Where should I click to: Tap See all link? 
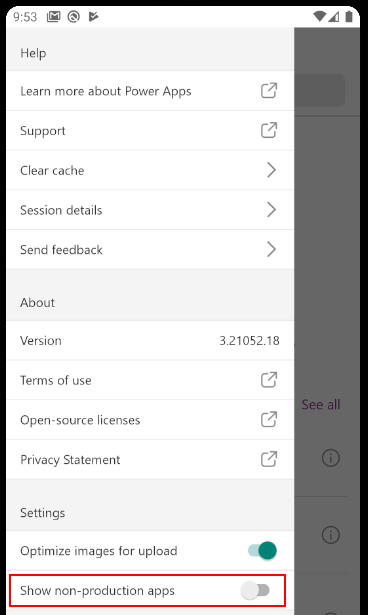coord(321,404)
